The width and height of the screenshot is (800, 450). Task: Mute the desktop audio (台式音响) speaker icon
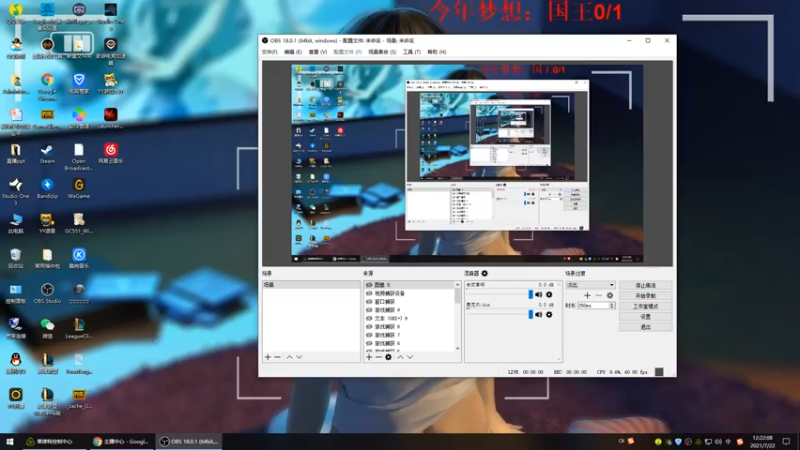point(539,294)
